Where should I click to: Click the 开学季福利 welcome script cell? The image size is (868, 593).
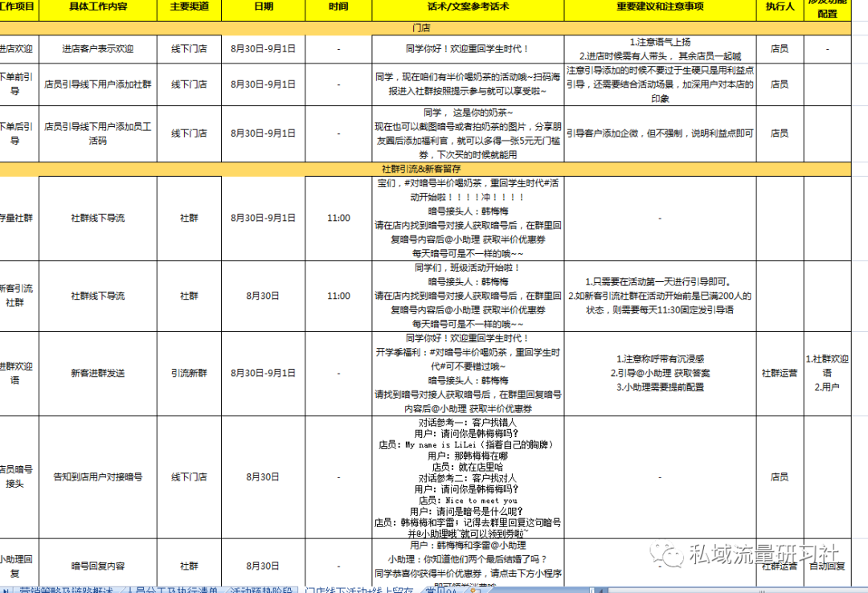tap(469, 374)
